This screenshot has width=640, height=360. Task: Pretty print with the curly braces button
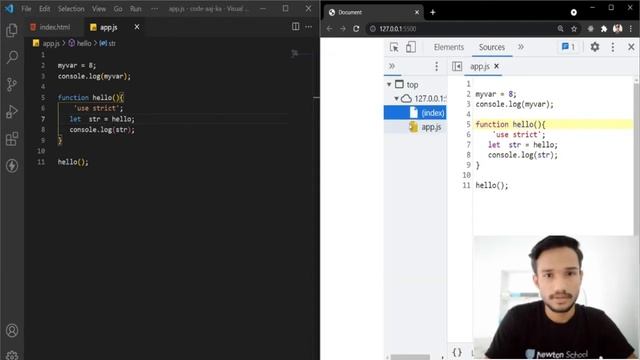pyautogui.click(x=457, y=352)
